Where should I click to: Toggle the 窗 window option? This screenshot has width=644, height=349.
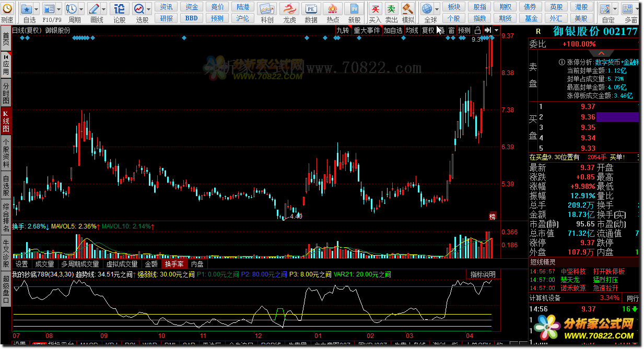coord(451,30)
